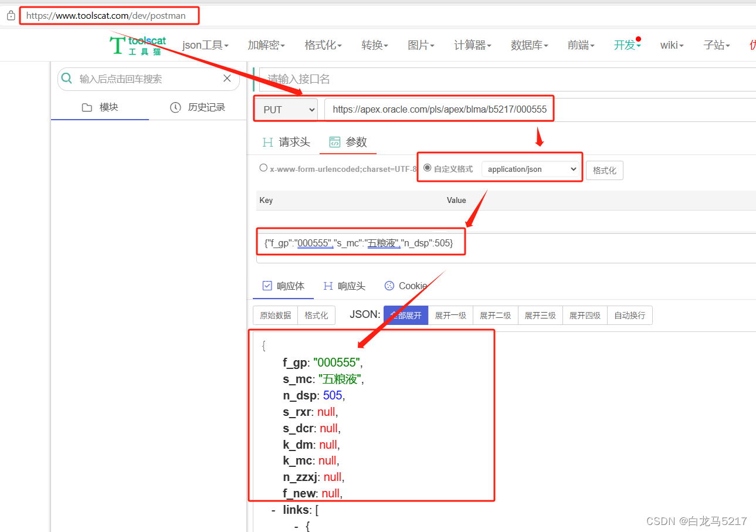
Task: Switch to 请求头 tab
Action: coord(286,142)
